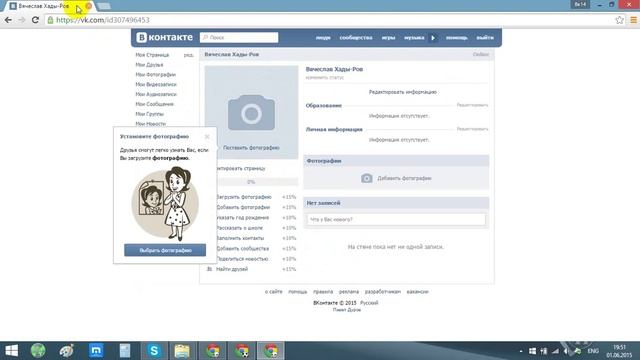Click 'выйти' to log out
Screen dimensions: 640x360
(485, 38)
